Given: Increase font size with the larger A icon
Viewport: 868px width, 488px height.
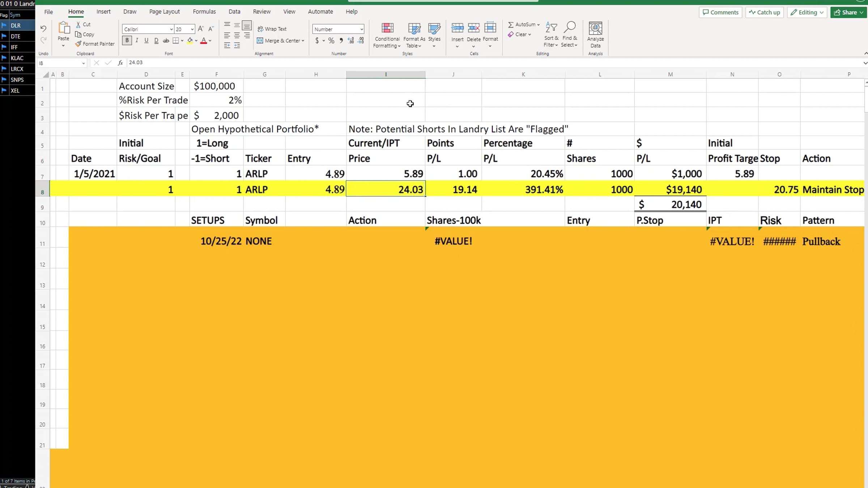Looking at the screenshot, I should click(201, 29).
